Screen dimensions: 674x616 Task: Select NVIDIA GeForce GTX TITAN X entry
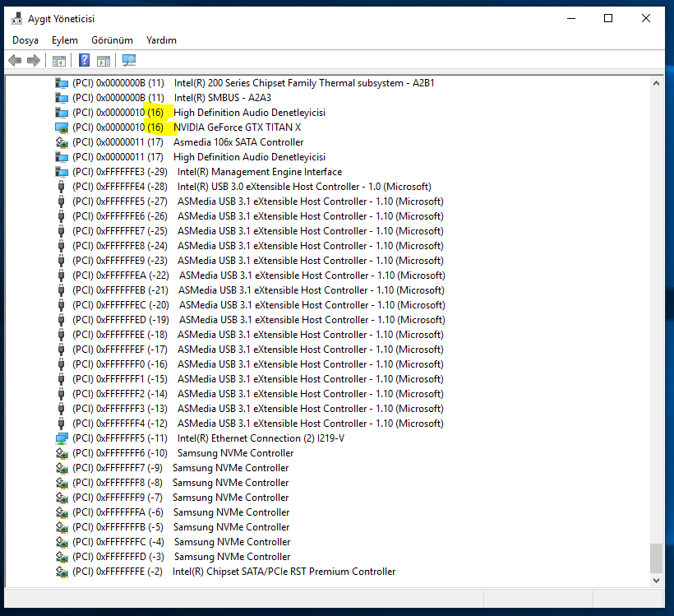tap(187, 127)
